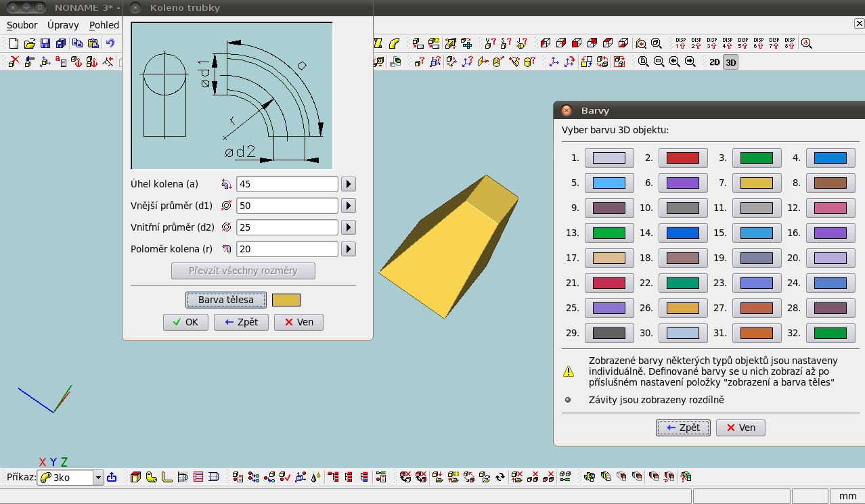Toggle the 3D mode button
The image size is (865, 504).
730,62
